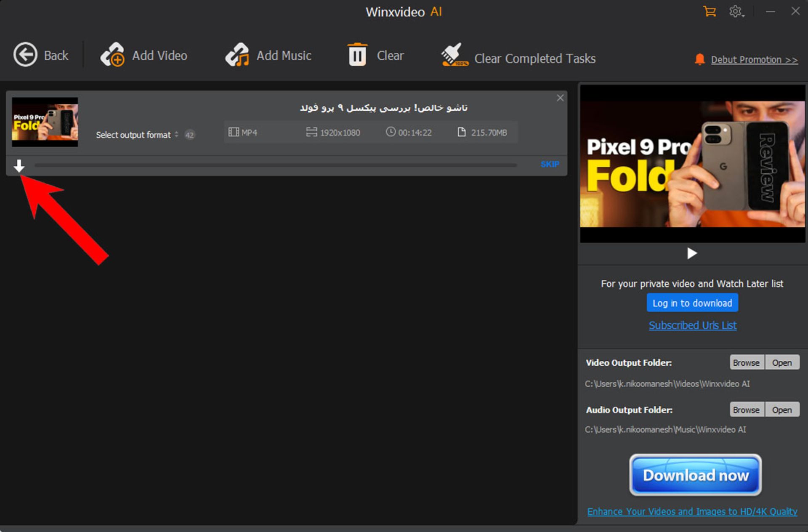This screenshot has width=808, height=532.
Task: Click the large Pixel 9 Pro Fold preview image
Action: [692, 164]
